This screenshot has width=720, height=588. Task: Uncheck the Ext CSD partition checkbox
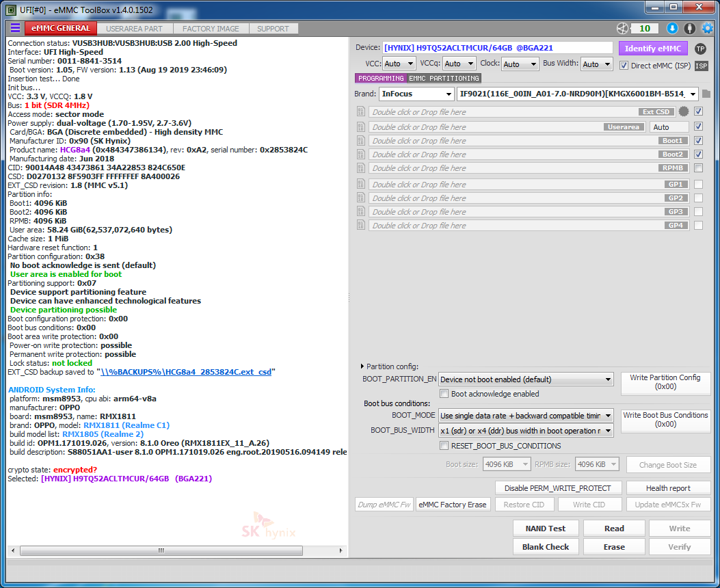coord(698,111)
